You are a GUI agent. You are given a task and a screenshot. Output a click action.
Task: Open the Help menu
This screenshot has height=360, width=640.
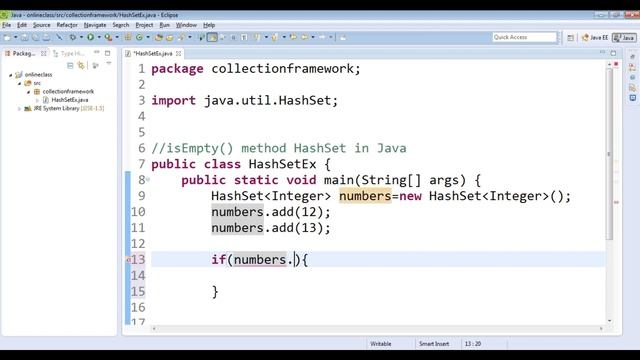[209, 25]
